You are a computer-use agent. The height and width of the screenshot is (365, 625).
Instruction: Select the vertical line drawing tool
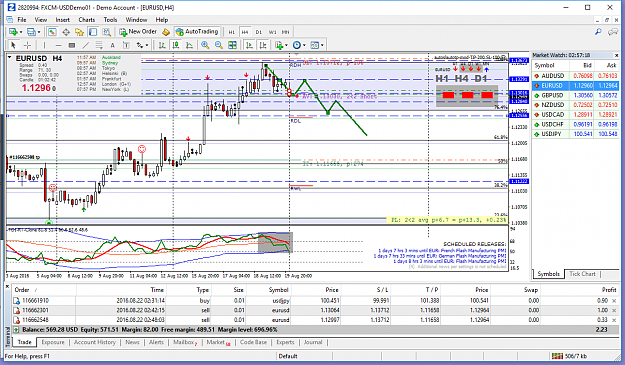44,45
